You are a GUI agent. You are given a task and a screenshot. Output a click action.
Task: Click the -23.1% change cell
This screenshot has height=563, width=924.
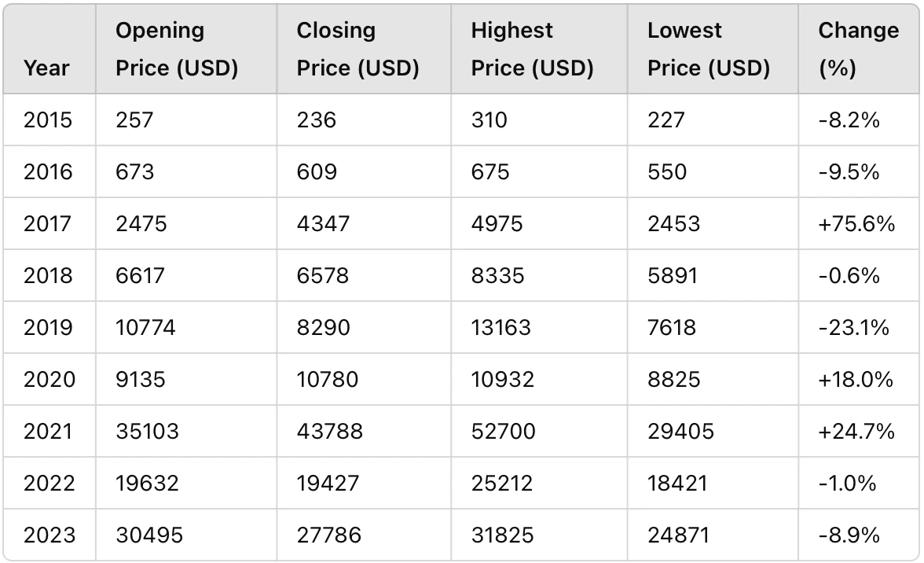(854, 328)
